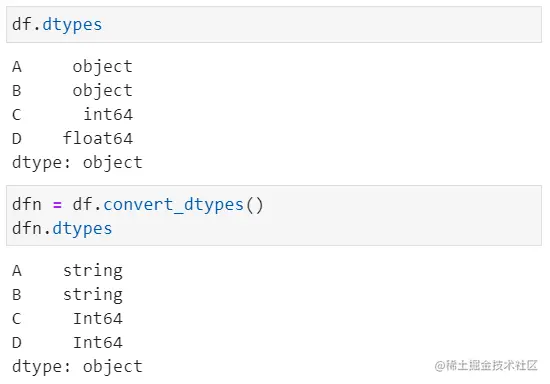Click the dfn variable name in assignment
The height and width of the screenshot is (384, 550).
pos(27,204)
